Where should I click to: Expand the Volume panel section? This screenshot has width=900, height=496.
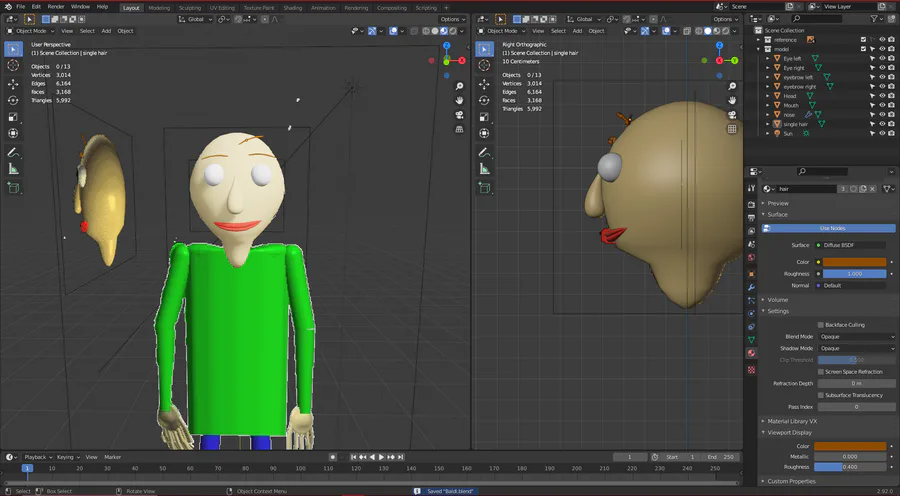pyautogui.click(x=777, y=299)
